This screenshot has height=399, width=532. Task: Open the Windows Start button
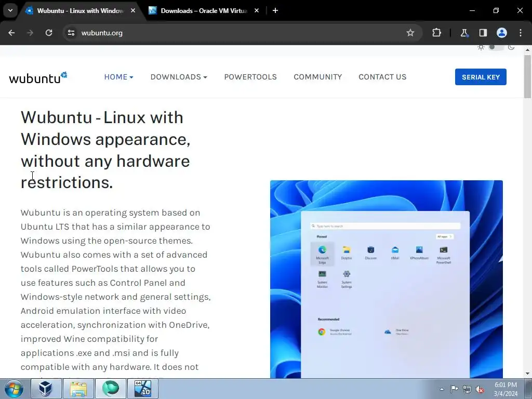click(14, 389)
